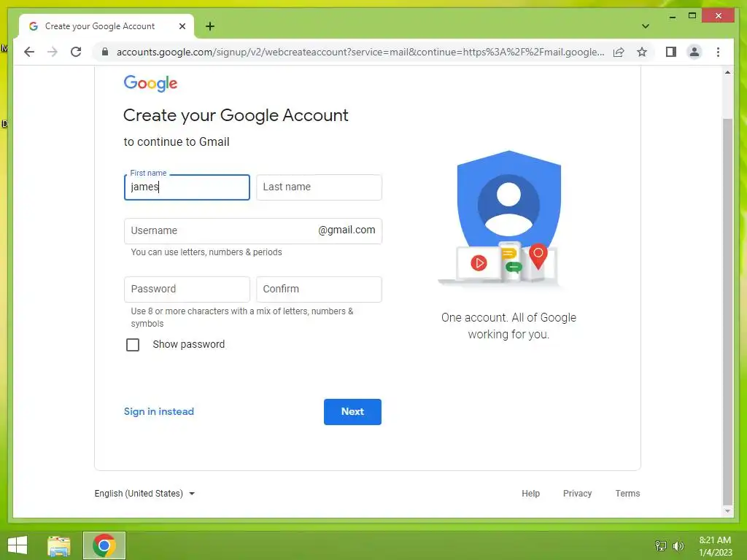Click the "to continue to Gmail" text
This screenshot has width=747, height=560.
(177, 142)
